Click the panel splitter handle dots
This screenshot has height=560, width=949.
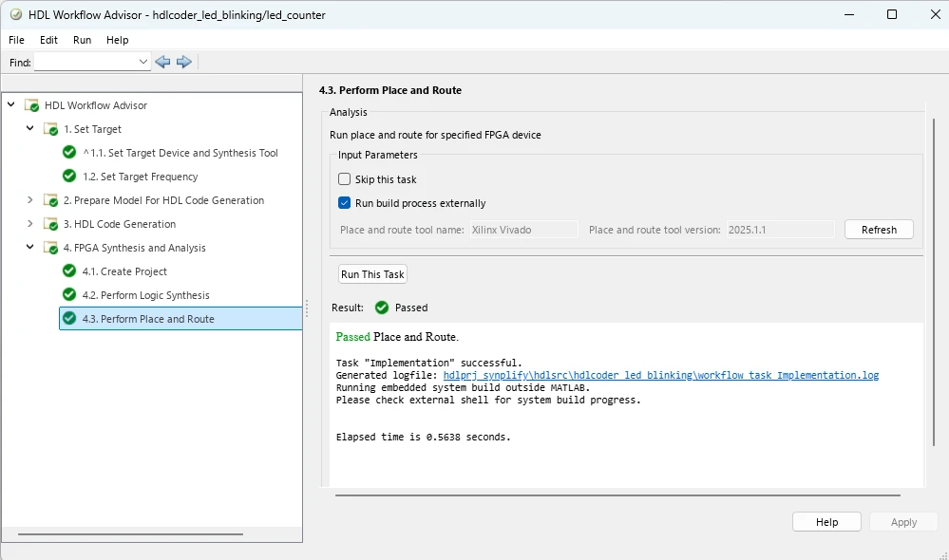coord(307,308)
